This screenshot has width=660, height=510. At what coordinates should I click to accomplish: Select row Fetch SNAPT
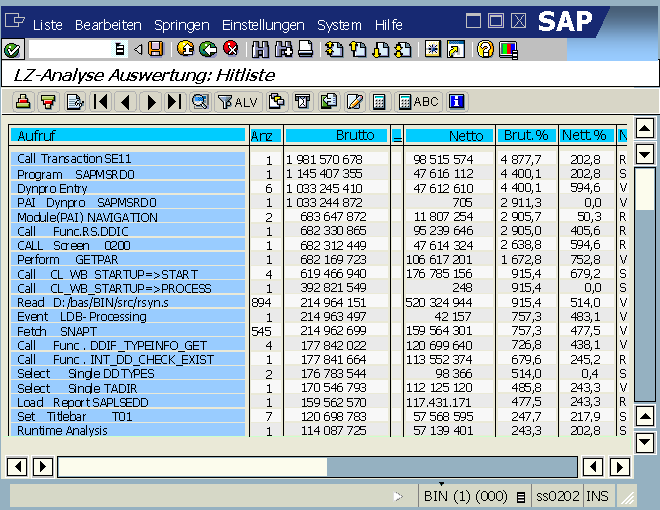pos(128,331)
